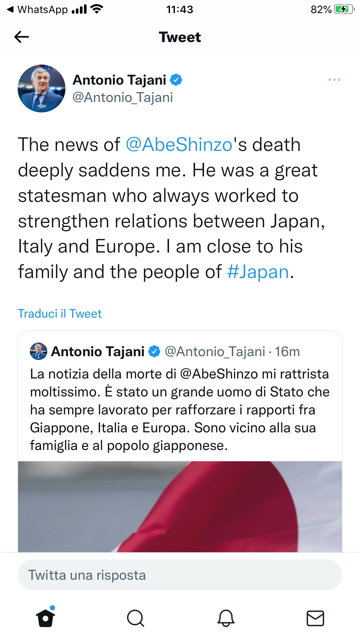360x640 pixels.
Task: Open the Messages envelope tab
Action: 315,618
